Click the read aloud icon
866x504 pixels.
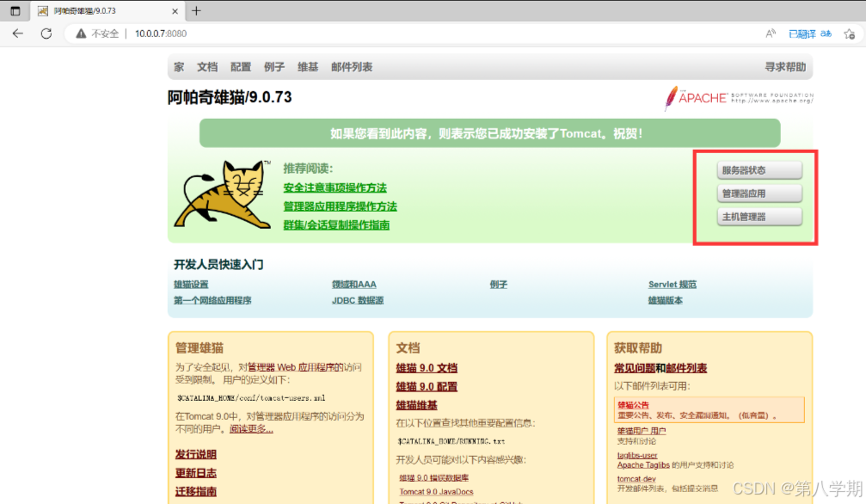tap(771, 34)
